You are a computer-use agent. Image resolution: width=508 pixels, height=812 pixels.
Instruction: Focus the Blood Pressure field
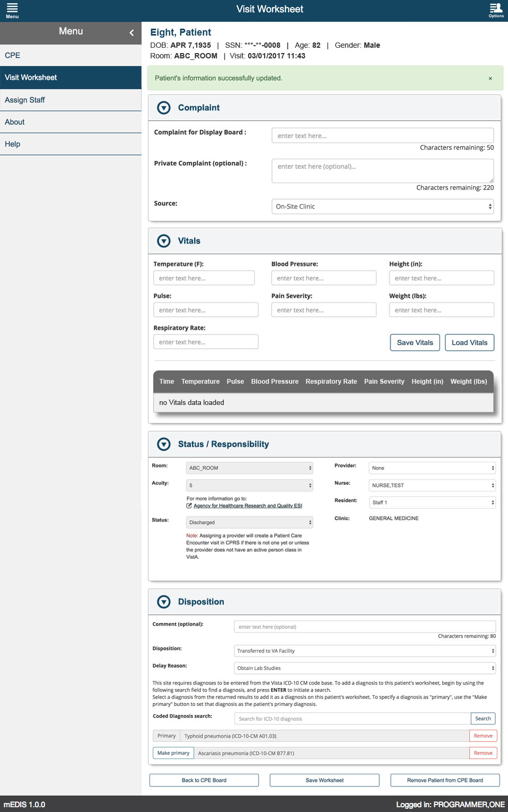[324, 278]
